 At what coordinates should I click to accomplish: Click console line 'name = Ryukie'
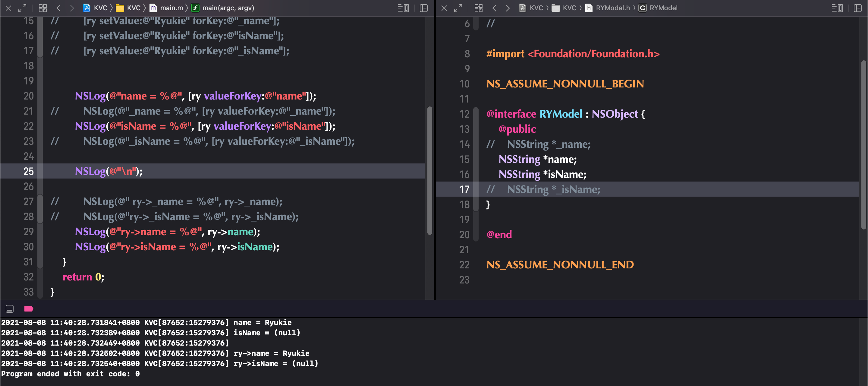[x=263, y=323]
